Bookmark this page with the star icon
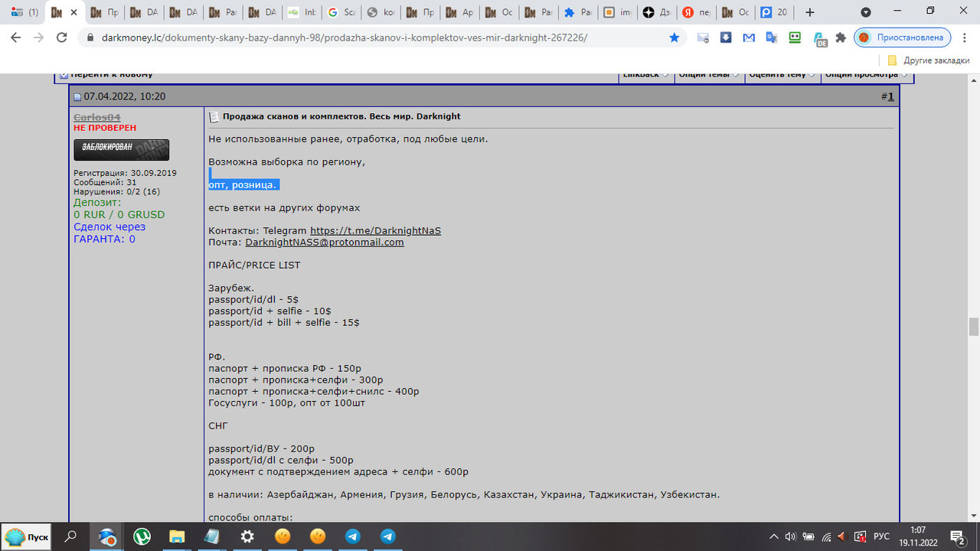Viewport: 980px width, 551px height. [x=675, y=37]
